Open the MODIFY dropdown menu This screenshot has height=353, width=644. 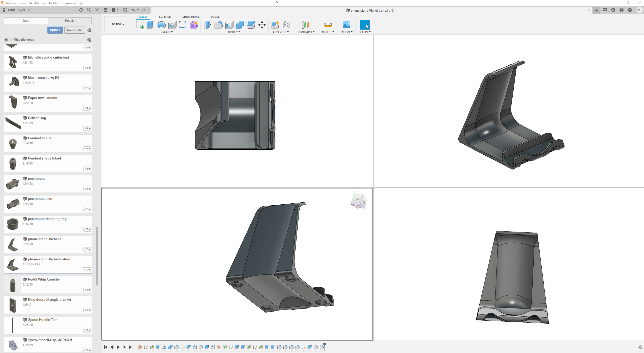click(x=234, y=32)
